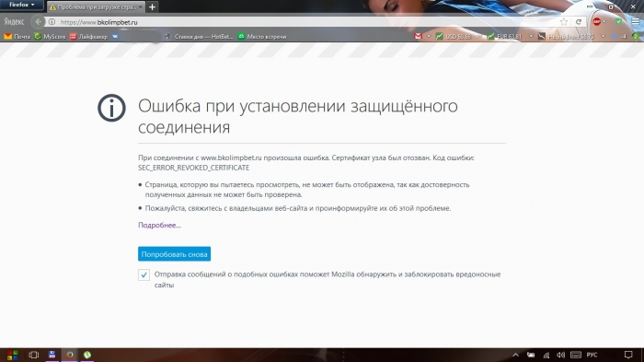
Task: Open the hamburger menu
Action: tap(636, 21)
